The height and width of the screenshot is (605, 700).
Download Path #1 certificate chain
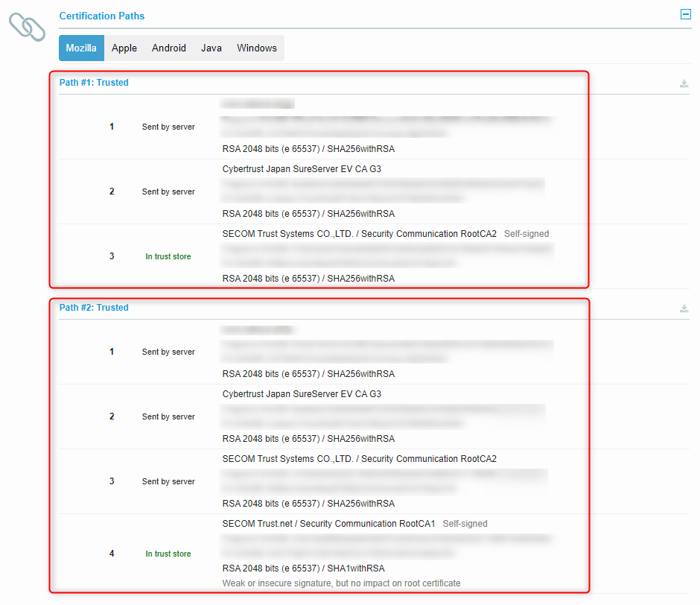tap(684, 83)
